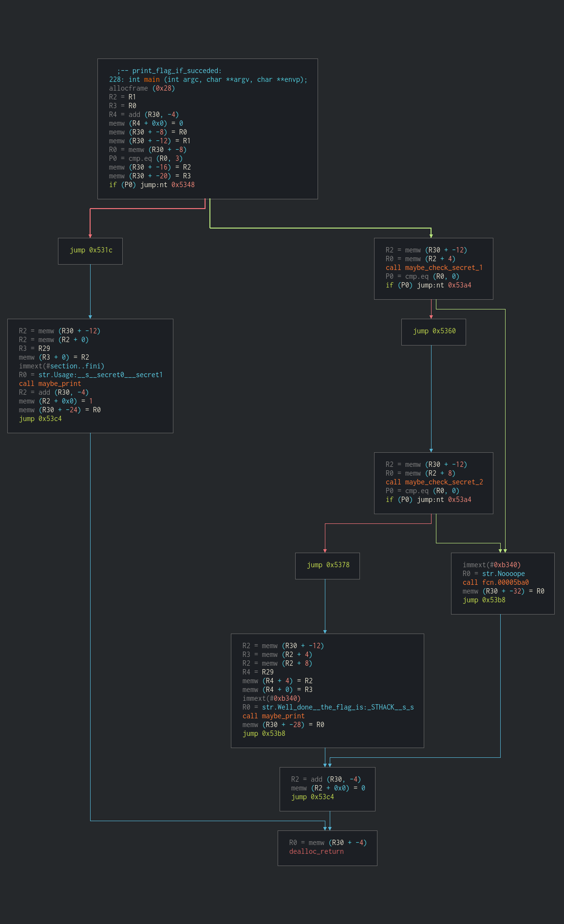Click 'memw (R3 + 0) = R2' line
This screenshot has width=564, height=924.
coord(54,357)
